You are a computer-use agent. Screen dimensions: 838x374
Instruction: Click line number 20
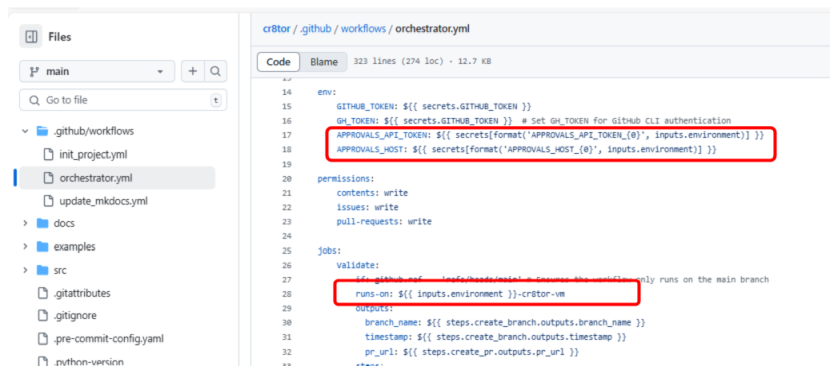pyautogui.click(x=286, y=178)
